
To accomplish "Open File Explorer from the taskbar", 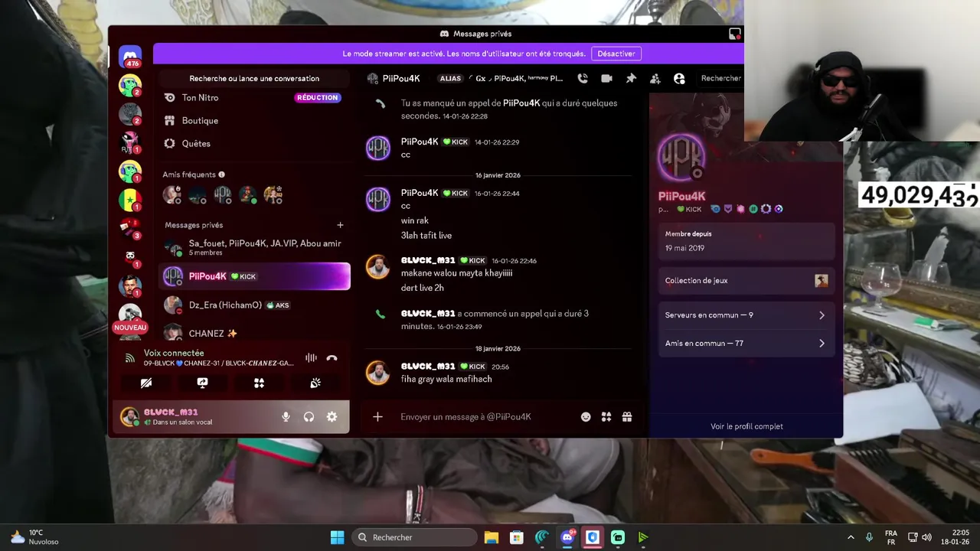I will [491, 537].
